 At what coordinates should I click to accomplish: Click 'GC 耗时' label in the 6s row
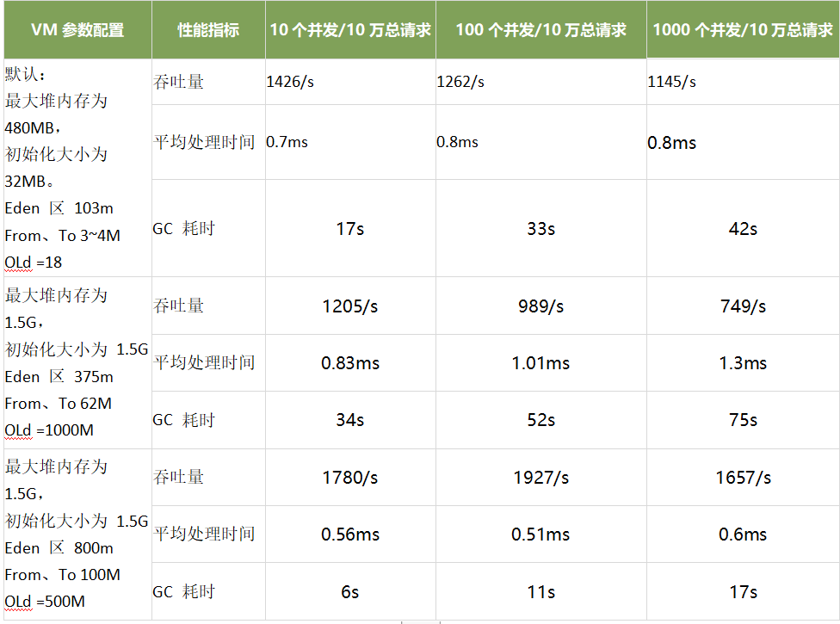(x=184, y=592)
